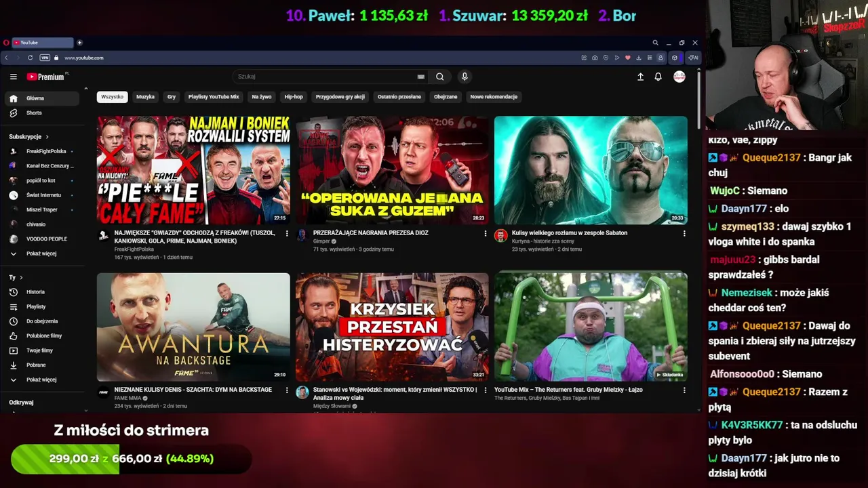Open options menu for Stanowski vs Wojewódzki video
The image size is (868, 488).
[485, 390]
